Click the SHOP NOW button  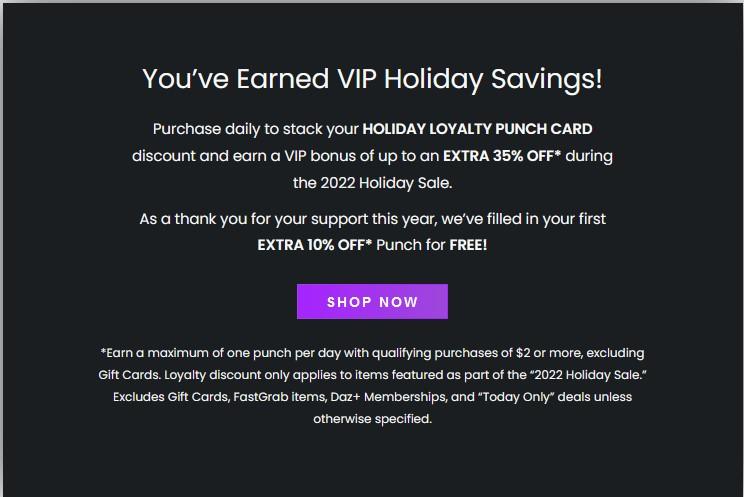(372, 302)
